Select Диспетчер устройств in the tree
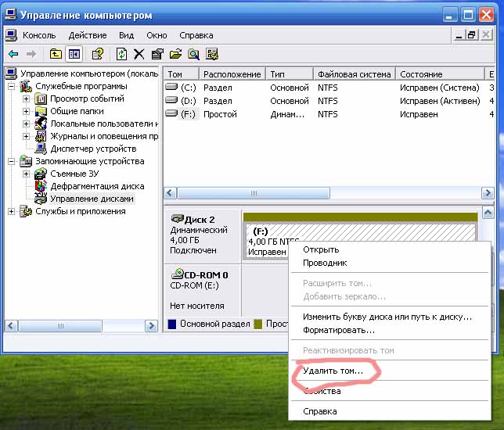The height and width of the screenshot is (430, 504). coord(92,149)
